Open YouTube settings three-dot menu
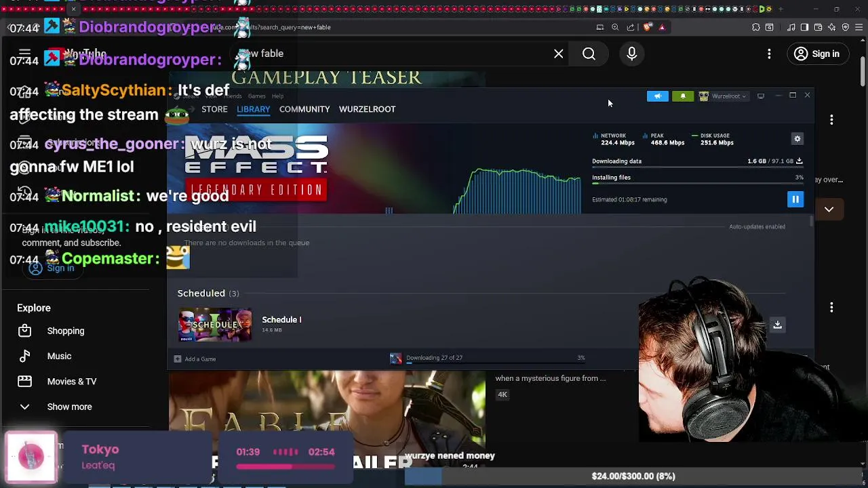Screen dimensions: 868x488 coord(769,54)
